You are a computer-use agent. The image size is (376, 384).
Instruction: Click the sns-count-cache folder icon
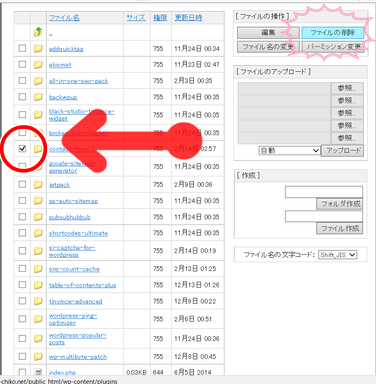38,268
